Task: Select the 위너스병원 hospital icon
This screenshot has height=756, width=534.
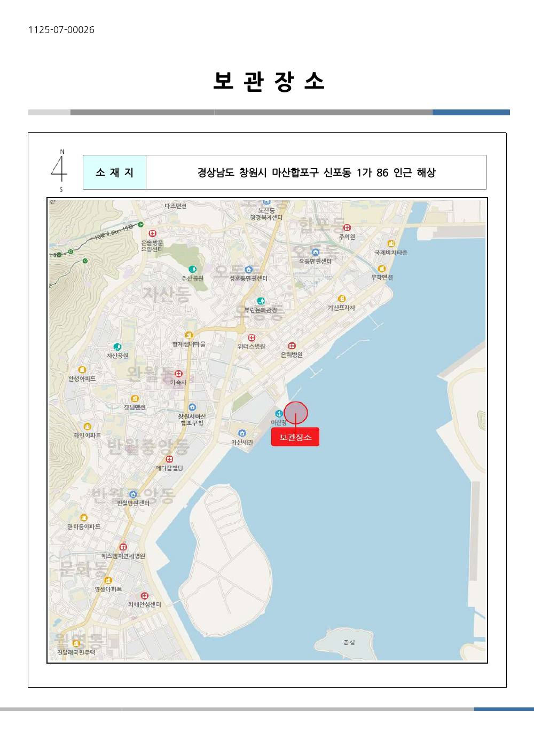Action: click(252, 338)
